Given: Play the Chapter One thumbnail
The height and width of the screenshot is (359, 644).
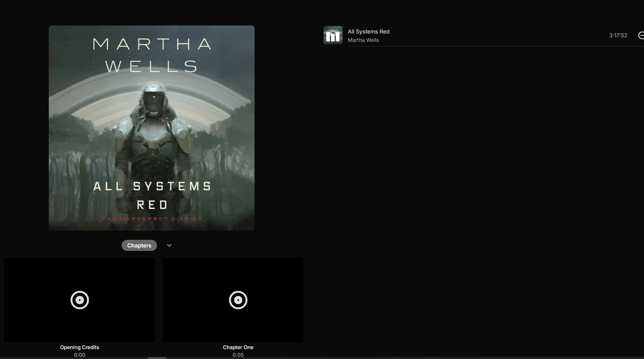Looking at the screenshot, I should tap(233, 300).
